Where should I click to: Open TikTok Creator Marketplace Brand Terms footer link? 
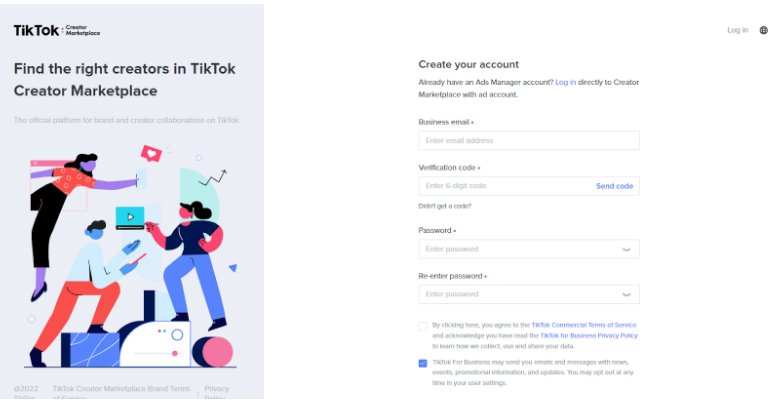pyautogui.click(x=121, y=393)
